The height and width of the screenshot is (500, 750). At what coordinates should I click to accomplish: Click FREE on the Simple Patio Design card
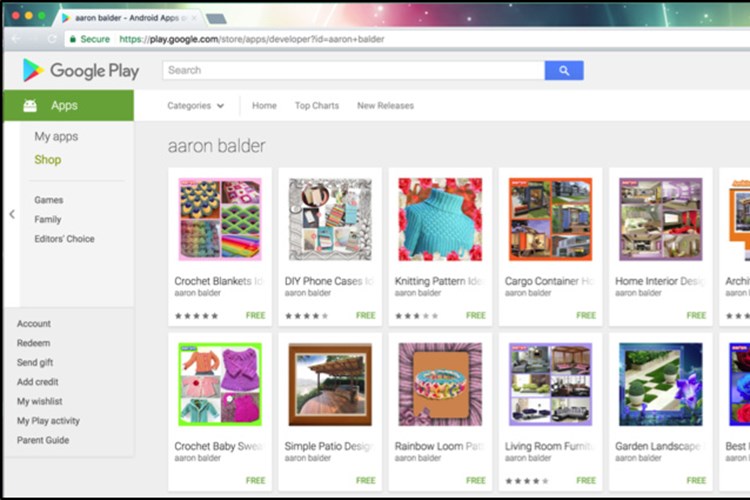365,480
